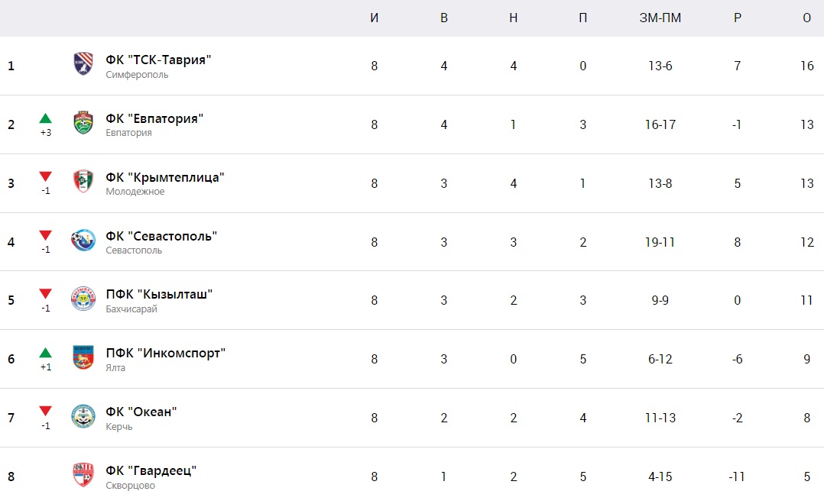Click the Inkomsport Yalta crest
This screenshot has width=824, height=504.
point(83,357)
